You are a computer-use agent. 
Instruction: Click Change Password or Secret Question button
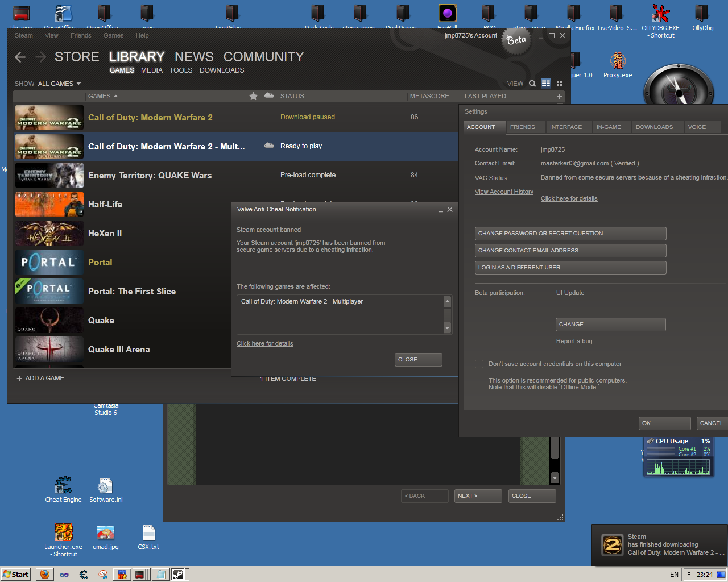point(570,234)
